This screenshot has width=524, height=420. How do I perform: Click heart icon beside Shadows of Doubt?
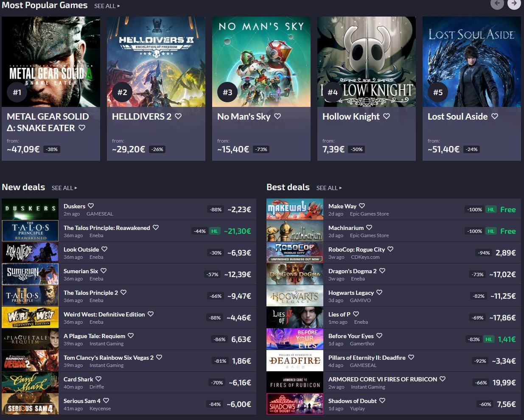382,400
